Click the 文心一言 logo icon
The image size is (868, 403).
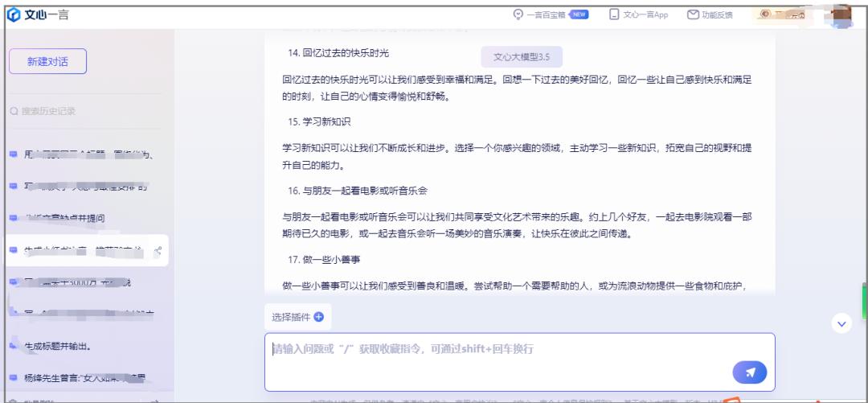[14, 15]
